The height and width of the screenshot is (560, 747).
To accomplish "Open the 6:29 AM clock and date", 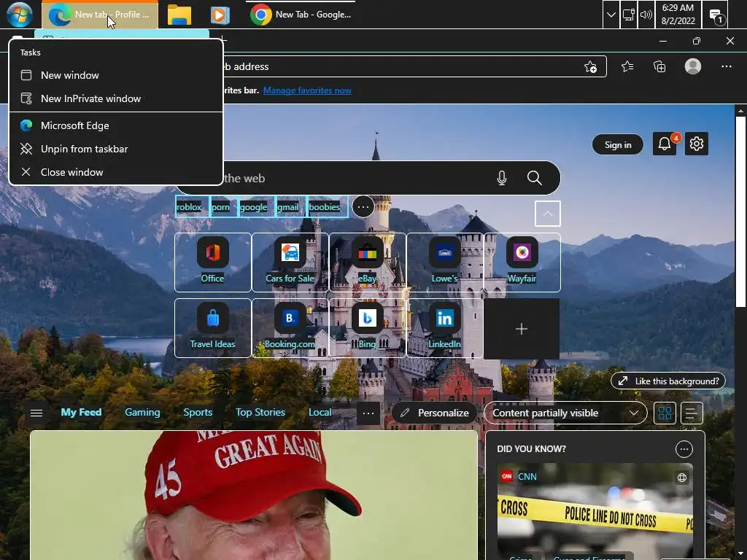I will (x=678, y=15).
